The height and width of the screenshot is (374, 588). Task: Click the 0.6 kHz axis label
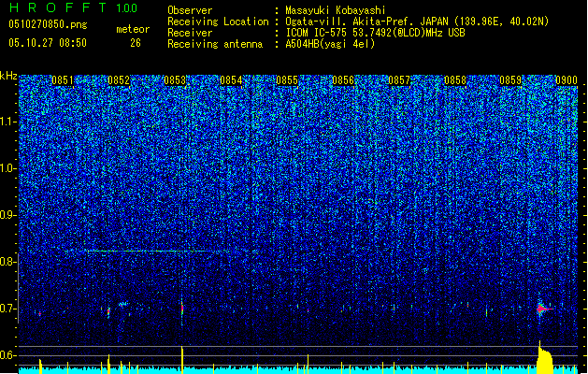[x=7, y=355]
